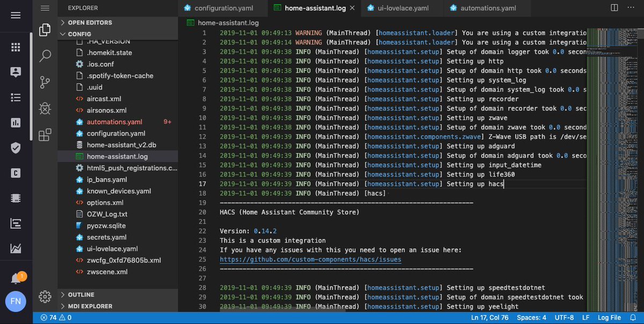Open zwcfg_0xfd76805b.xml in the explorer
Screen dimensions: 644x324
pyautogui.click(x=118, y=260)
